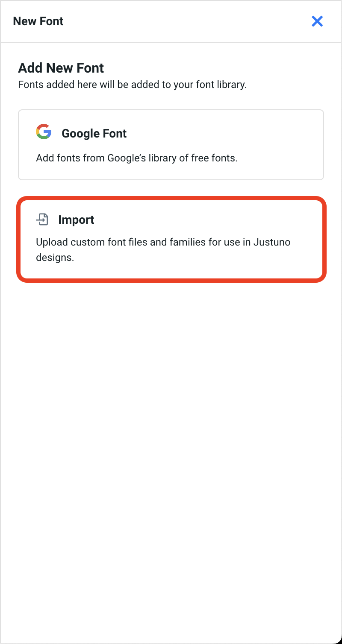This screenshot has width=342, height=644.
Task: Select the Google Font option title
Action: click(x=94, y=134)
